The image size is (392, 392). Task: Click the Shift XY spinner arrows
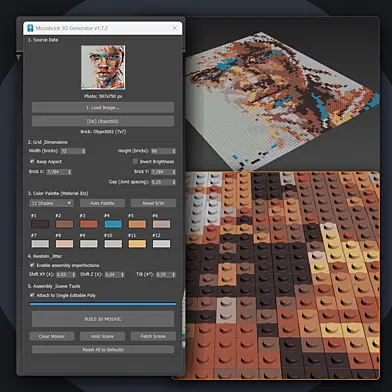click(x=74, y=275)
